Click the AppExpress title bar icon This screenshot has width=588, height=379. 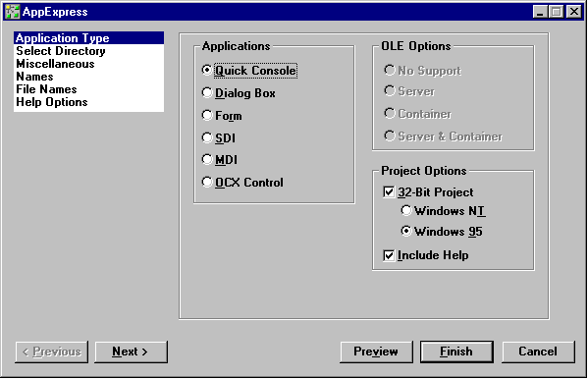pos(13,12)
